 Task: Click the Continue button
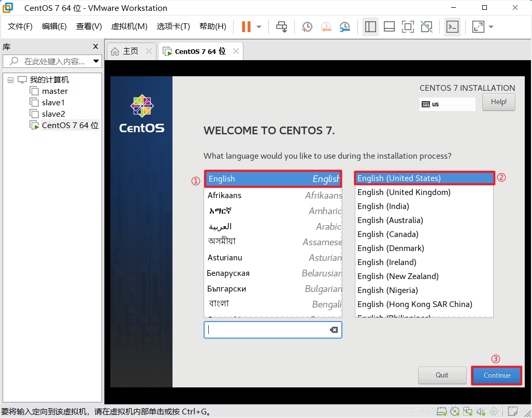tap(497, 375)
